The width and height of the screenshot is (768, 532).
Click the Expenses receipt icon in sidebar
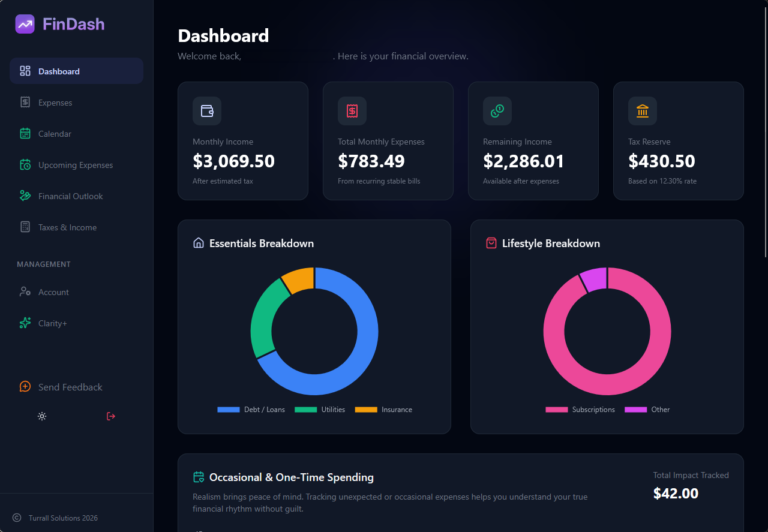pos(25,103)
